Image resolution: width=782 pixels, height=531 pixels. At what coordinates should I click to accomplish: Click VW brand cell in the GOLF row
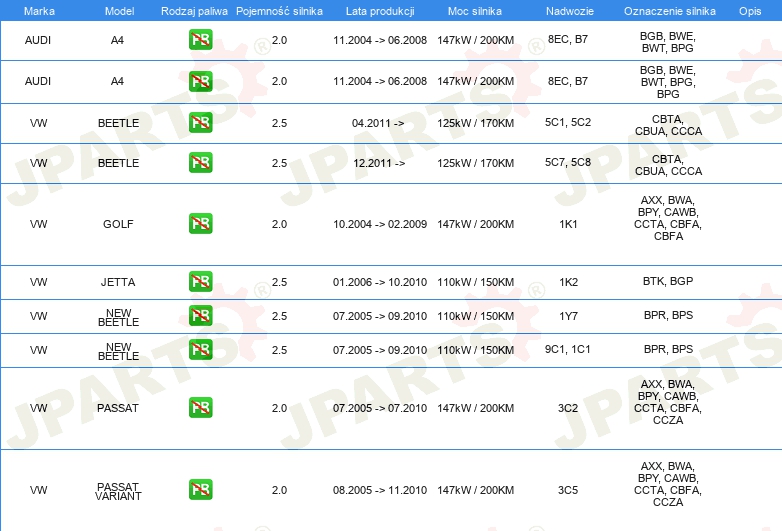(38, 224)
